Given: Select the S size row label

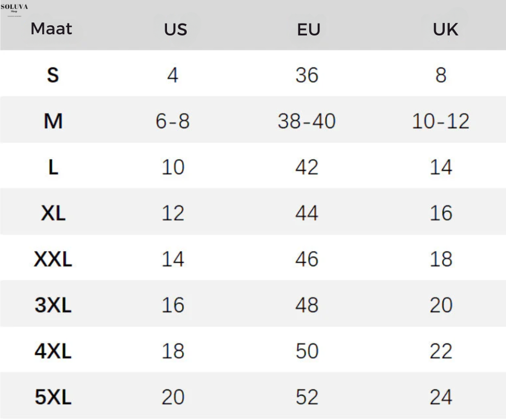Looking at the screenshot, I should point(53,75).
